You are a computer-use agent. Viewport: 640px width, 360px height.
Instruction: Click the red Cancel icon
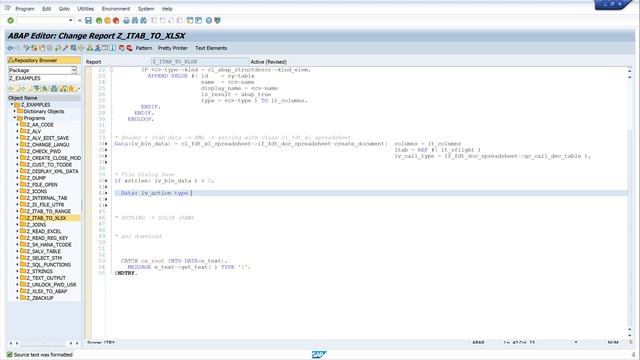(116, 20)
